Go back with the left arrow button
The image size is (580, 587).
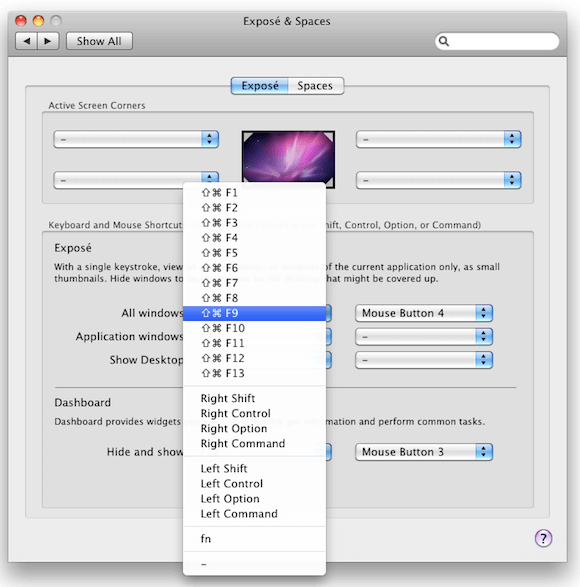click(x=26, y=41)
